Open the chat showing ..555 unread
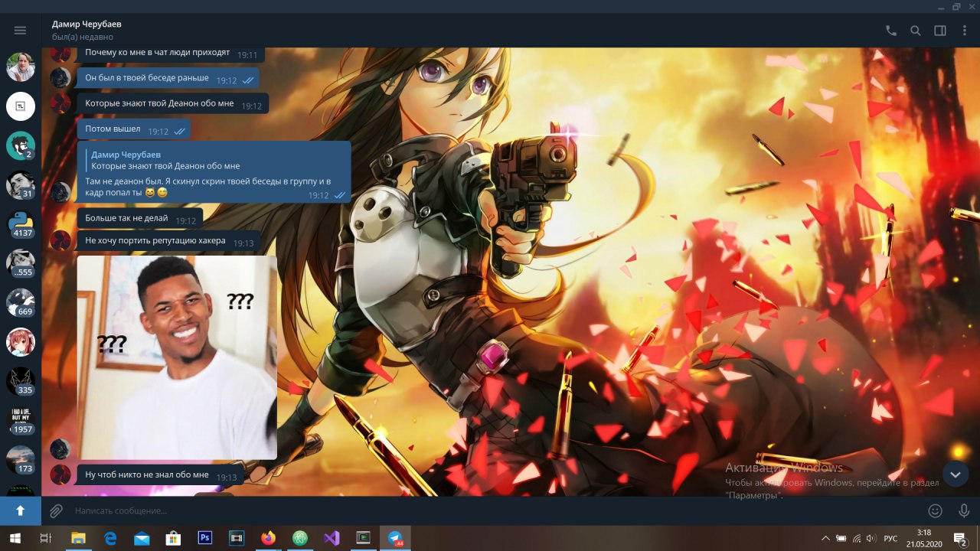980x551 pixels. click(21, 263)
